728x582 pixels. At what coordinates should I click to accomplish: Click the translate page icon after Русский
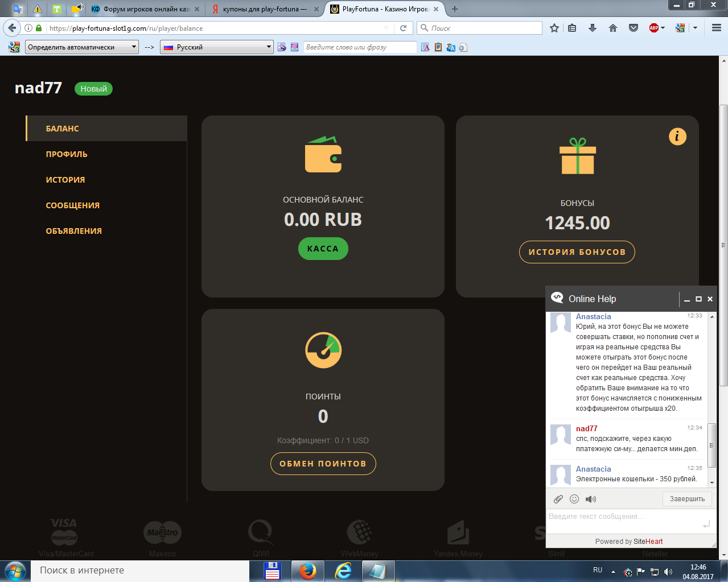click(282, 47)
